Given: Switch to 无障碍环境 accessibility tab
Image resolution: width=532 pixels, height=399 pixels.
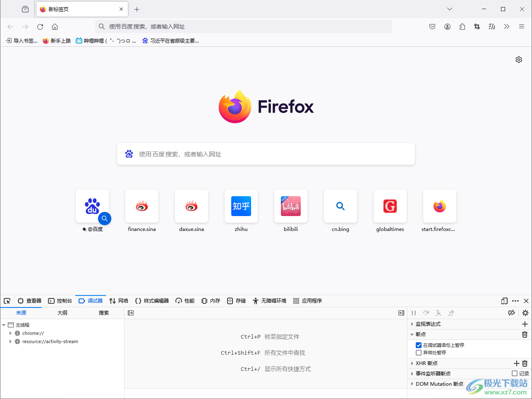Looking at the screenshot, I should point(269,301).
